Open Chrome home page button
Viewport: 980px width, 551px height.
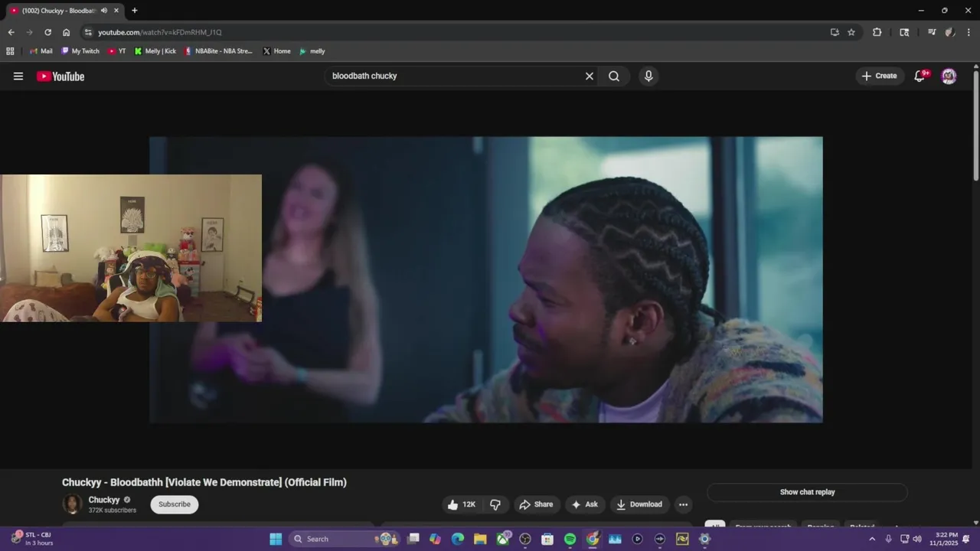66,32
